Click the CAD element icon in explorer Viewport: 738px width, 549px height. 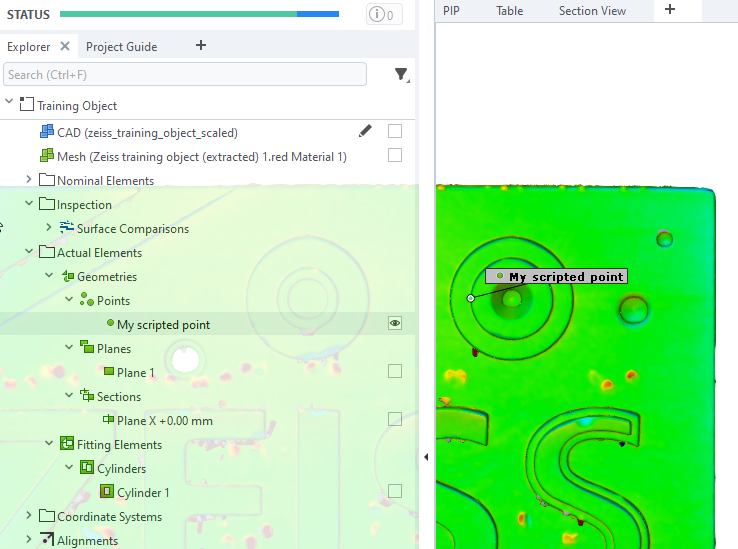(46, 132)
